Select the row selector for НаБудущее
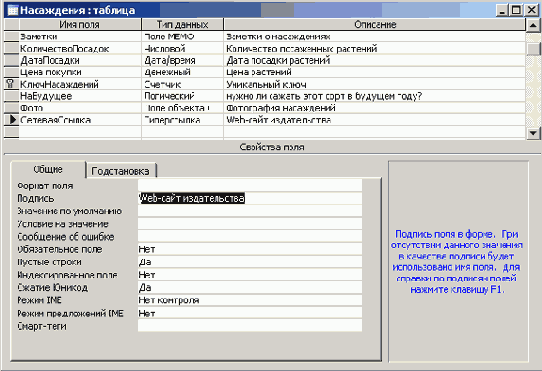The image size is (542, 371). click(x=11, y=96)
